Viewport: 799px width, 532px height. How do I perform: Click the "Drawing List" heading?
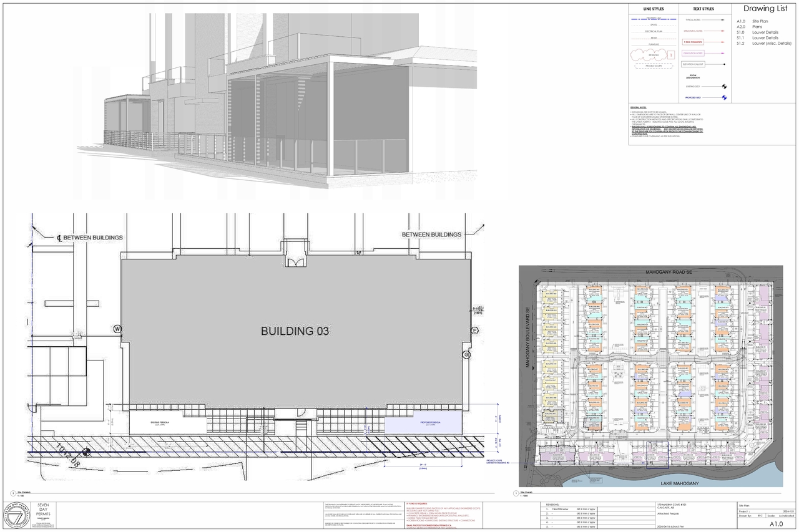[x=765, y=9]
